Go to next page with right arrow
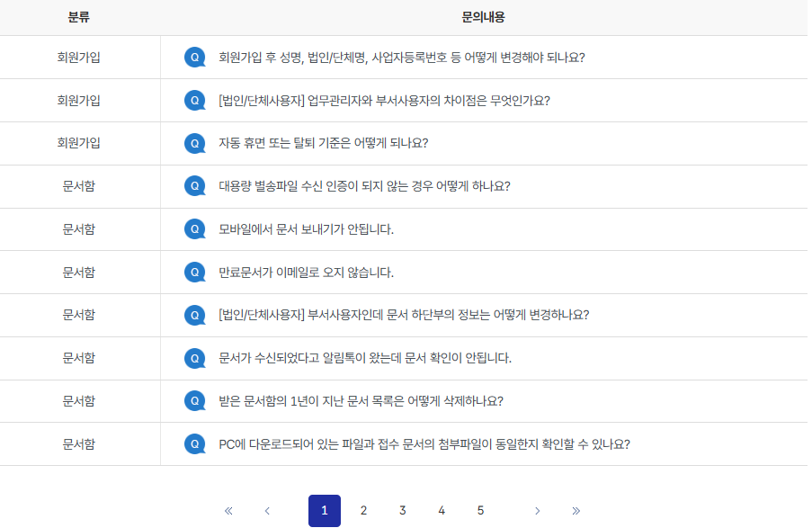The width and height of the screenshot is (812, 528). pyautogui.click(x=537, y=511)
